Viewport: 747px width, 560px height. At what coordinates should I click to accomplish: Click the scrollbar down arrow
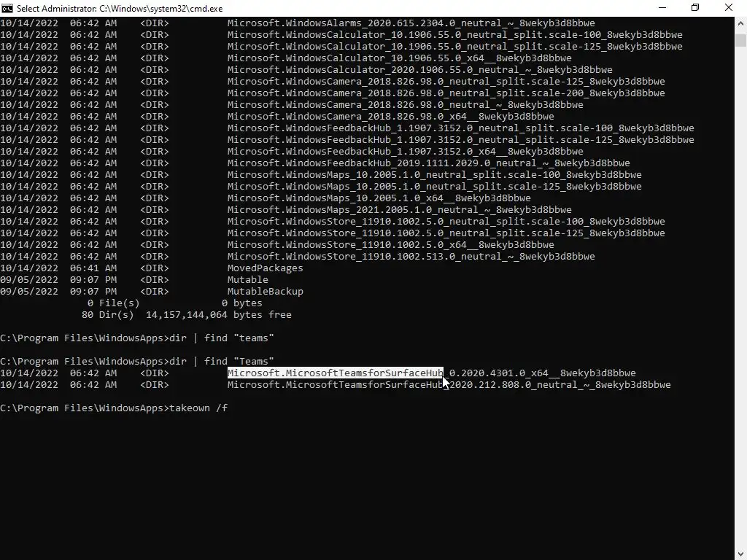740,554
